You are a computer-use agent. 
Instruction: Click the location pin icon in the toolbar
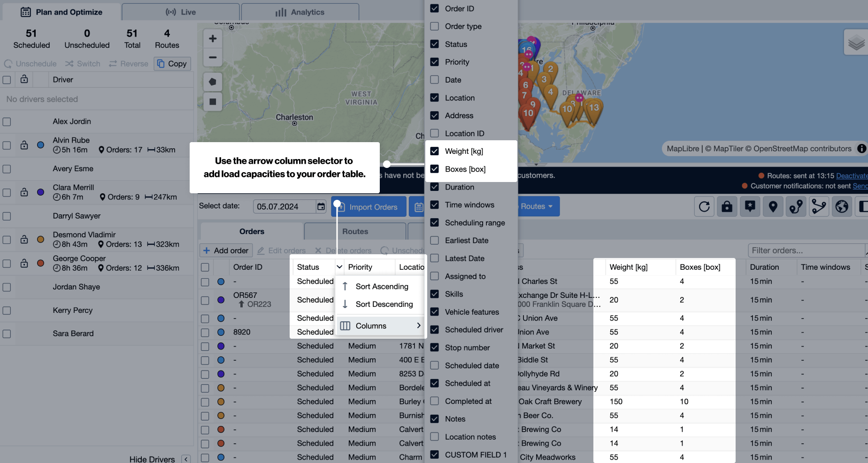pos(773,206)
